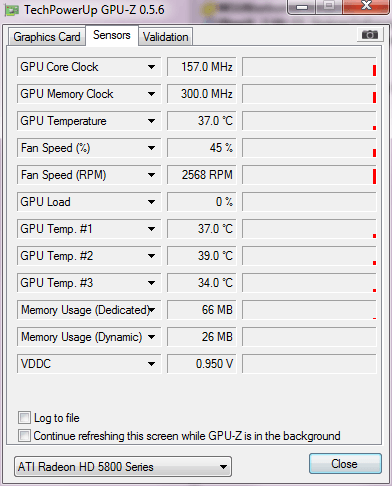Open the GPU Memory Clock dropdown
392x486 pixels.
151,94
